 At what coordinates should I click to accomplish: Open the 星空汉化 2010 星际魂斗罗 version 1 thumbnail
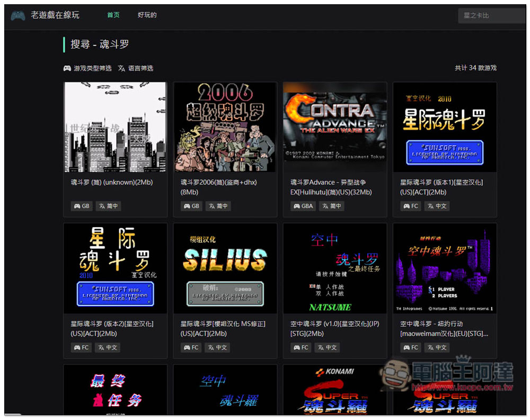(445, 127)
